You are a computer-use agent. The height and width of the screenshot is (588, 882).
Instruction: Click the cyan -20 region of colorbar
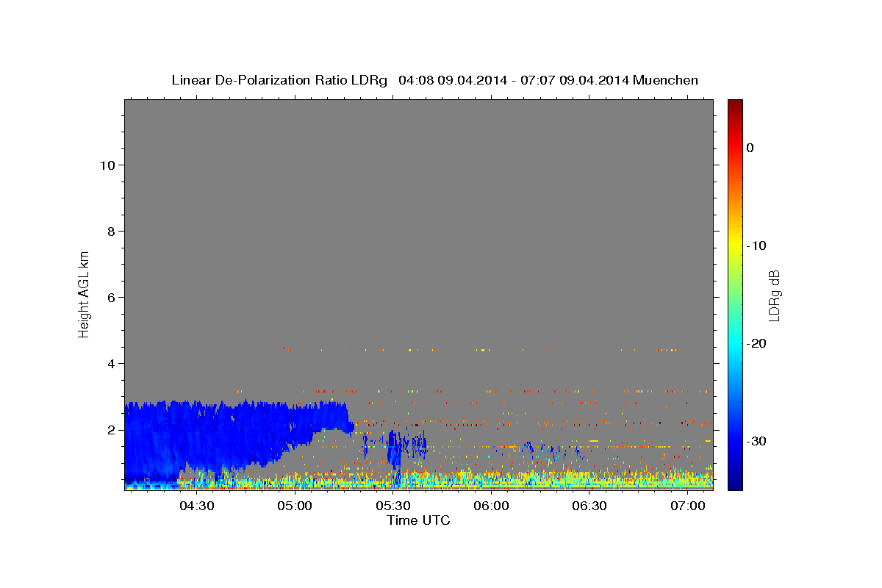735,343
